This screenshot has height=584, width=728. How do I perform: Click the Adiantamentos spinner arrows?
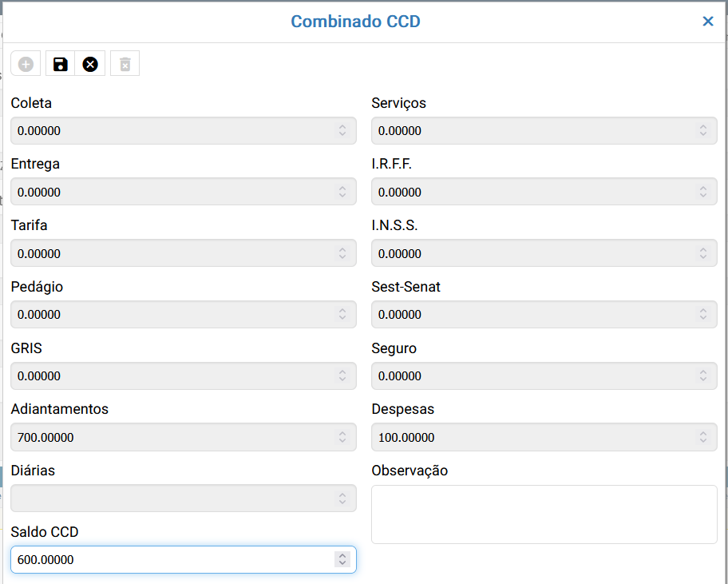[x=342, y=437]
